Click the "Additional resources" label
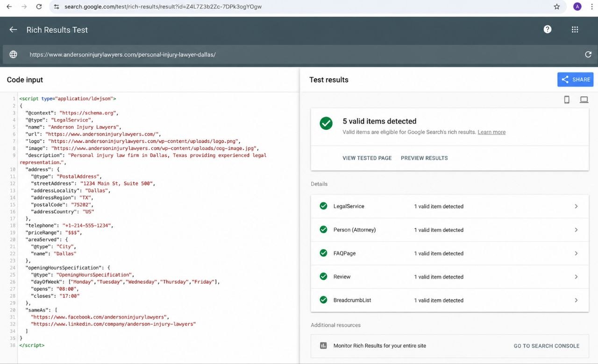Screen dimensions: 598x364 (336, 325)
